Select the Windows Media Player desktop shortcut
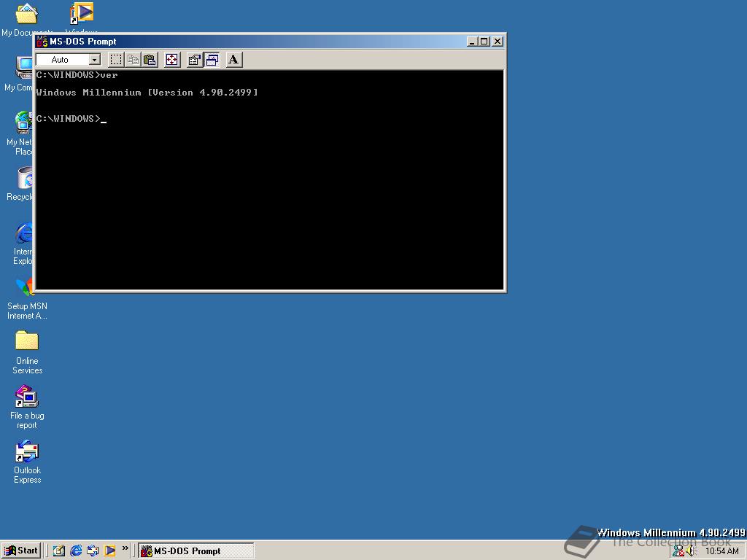The width and height of the screenshot is (747, 560). [x=82, y=13]
